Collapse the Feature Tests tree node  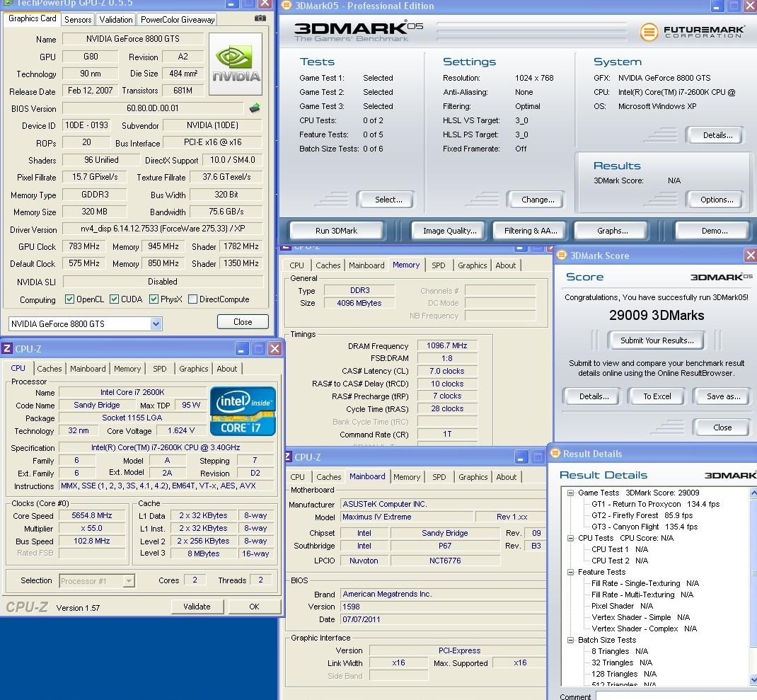(x=570, y=572)
